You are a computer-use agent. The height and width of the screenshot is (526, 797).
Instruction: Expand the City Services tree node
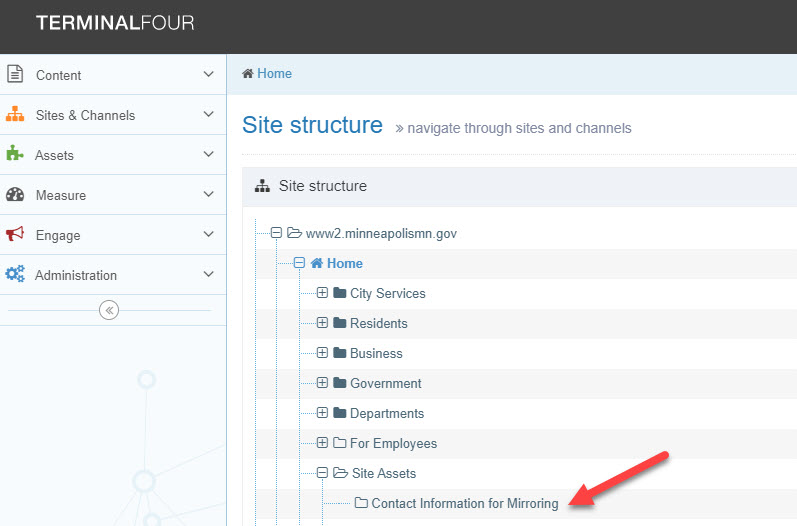[x=322, y=293]
